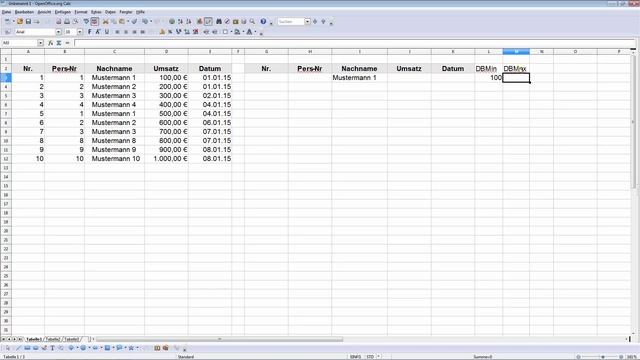Click the horizontal scrollbar thumb
The image size is (640, 360).
pyautogui.click(x=220, y=339)
